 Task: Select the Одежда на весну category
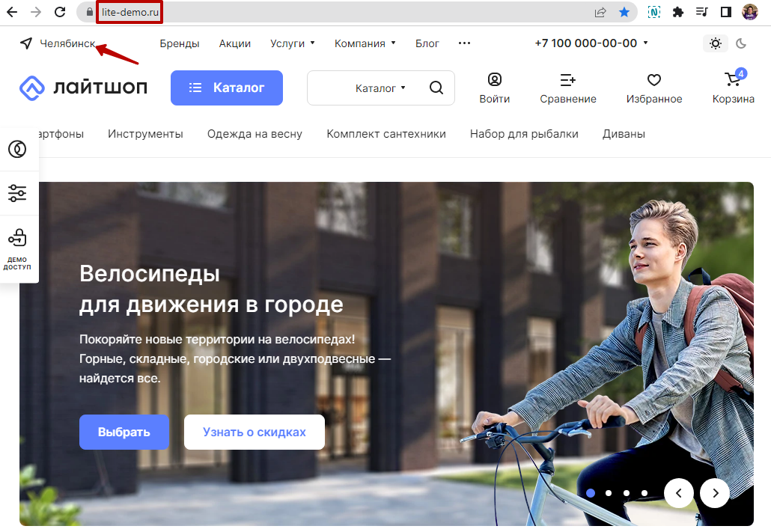pyautogui.click(x=255, y=134)
